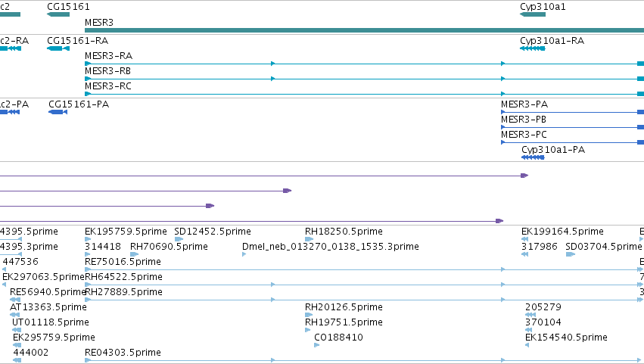Select RH18250.5prime EST label
The image size is (644, 364).
pyautogui.click(x=344, y=232)
